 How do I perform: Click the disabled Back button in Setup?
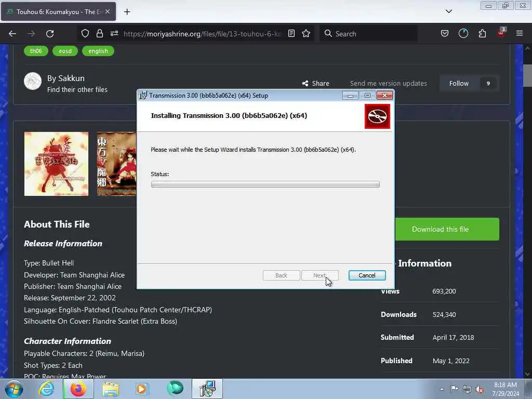tap(281, 275)
